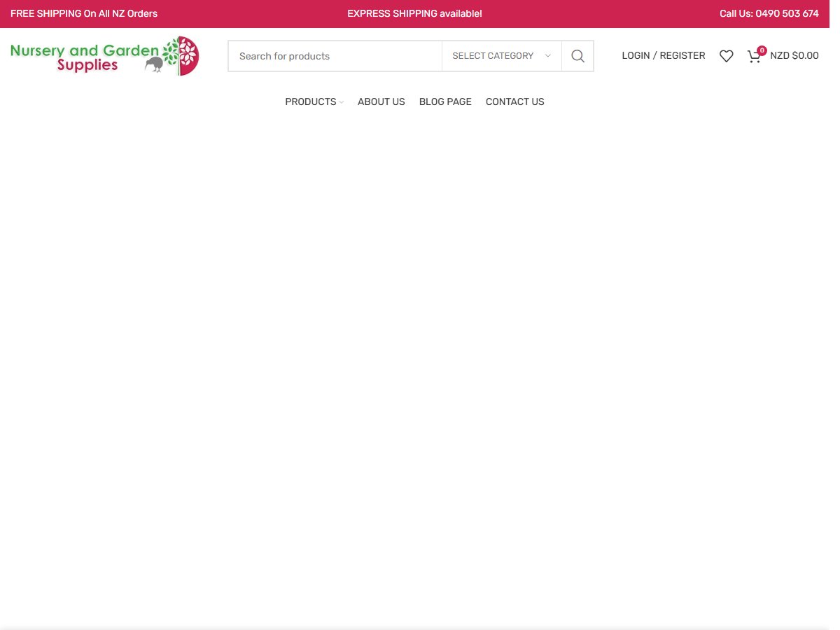Click the Express Shipping available text
840x630 pixels.
click(x=414, y=13)
